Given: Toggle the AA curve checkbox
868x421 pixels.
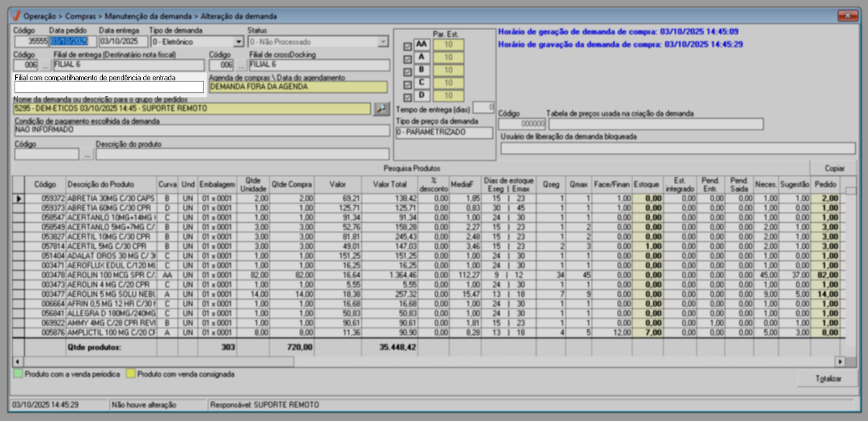Looking at the screenshot, I should [x=407, y=46].
